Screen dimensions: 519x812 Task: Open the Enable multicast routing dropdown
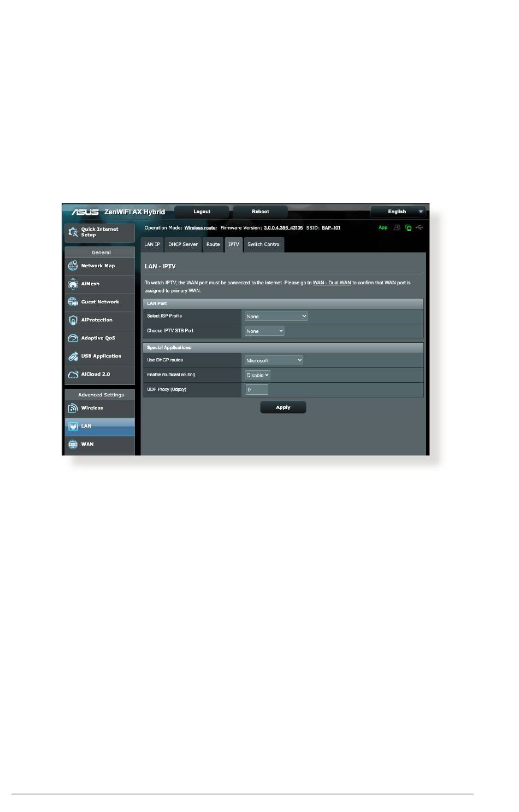pyautogui.click(x=257, y=375)
